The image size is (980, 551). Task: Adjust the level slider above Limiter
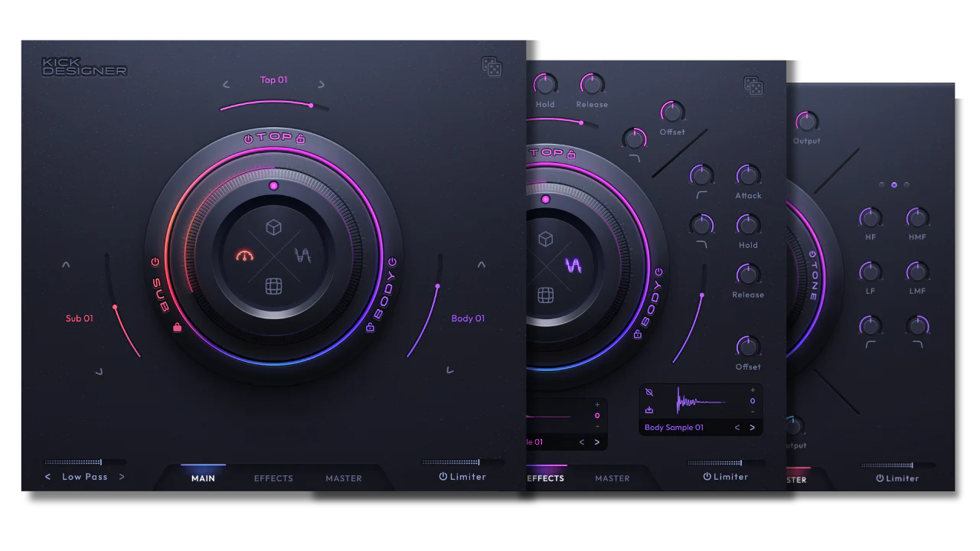click(x=452, y=462)
